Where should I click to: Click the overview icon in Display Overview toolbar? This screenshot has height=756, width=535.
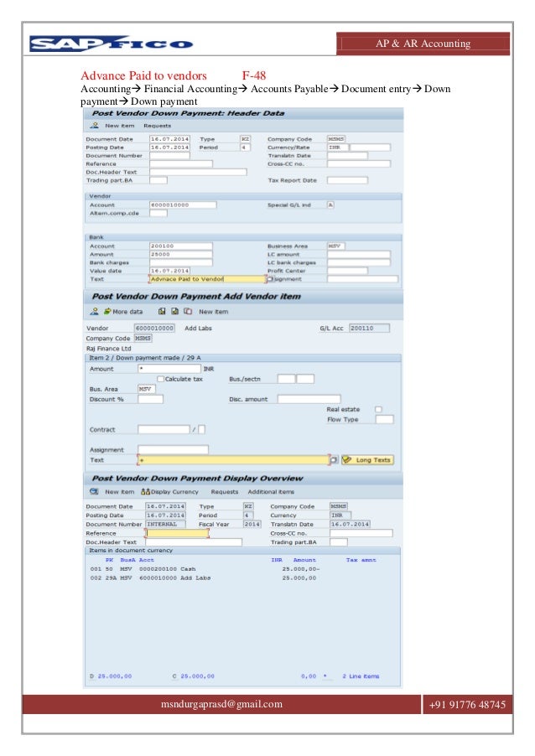[94, 492]
